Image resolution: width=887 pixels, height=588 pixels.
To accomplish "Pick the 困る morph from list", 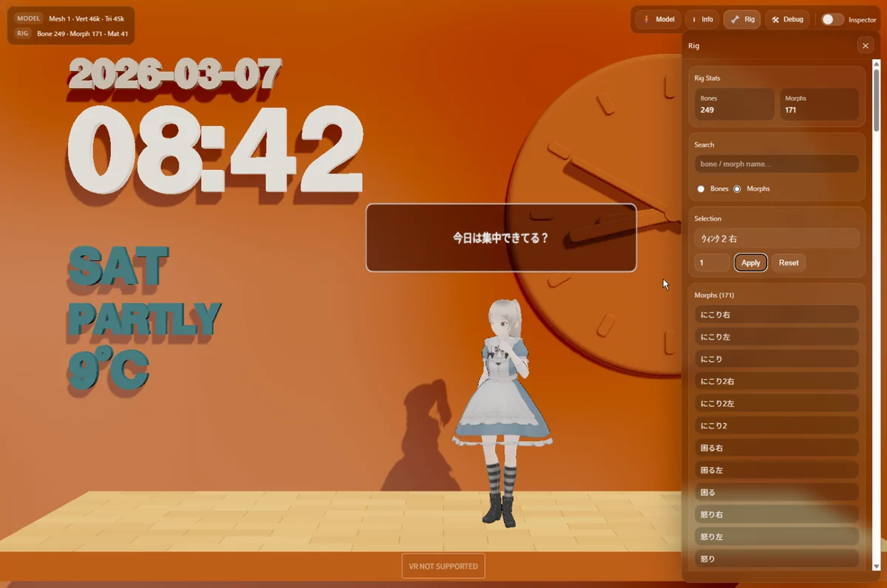I will [x=776, y=492].
